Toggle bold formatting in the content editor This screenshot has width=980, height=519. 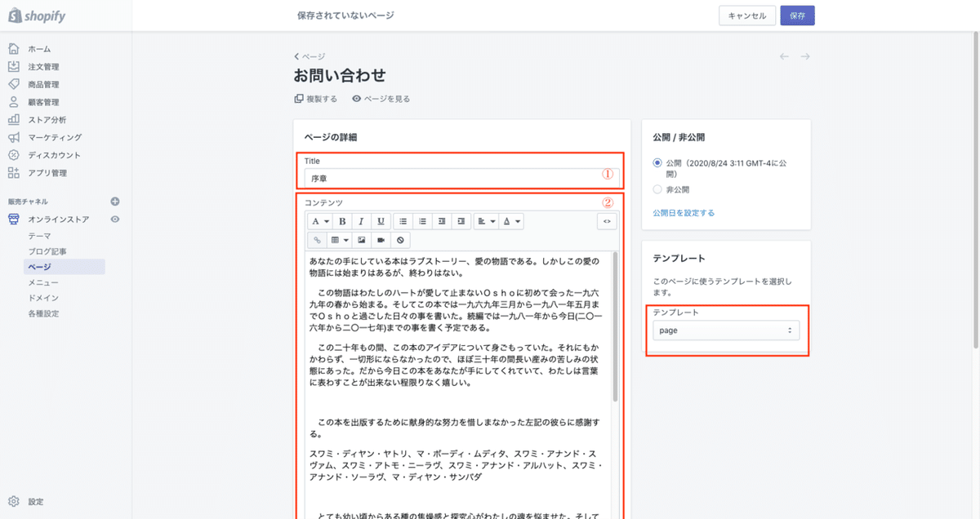(343, 220)
